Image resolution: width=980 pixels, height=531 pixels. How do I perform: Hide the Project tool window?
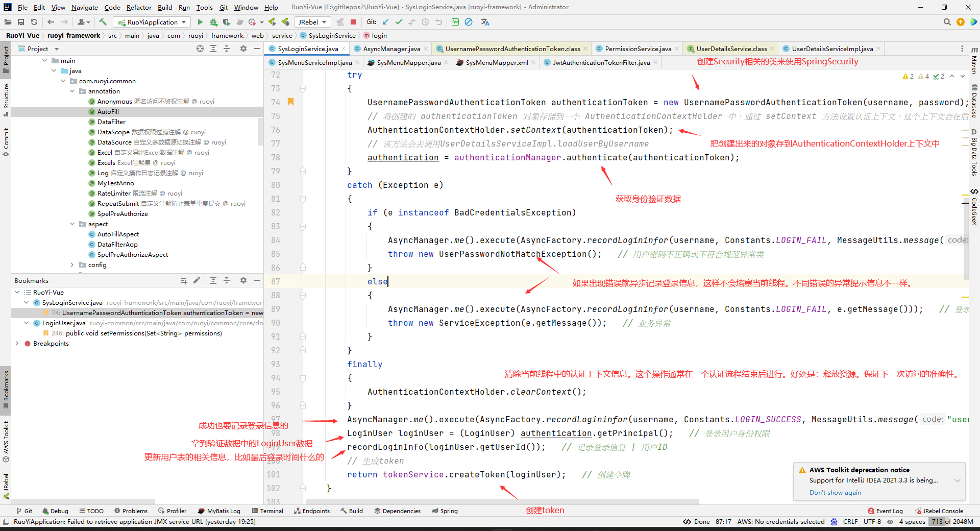tap(257, 49)
